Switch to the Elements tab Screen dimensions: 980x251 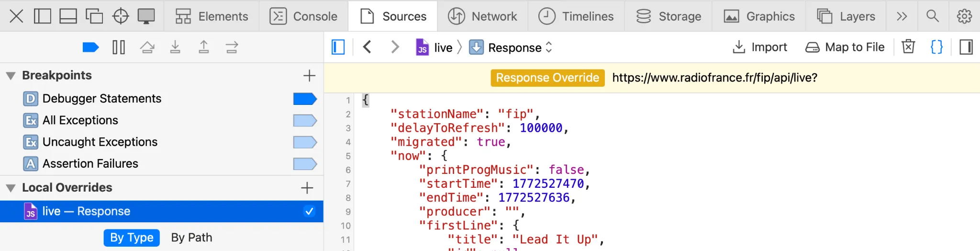[x=212, y=16]
